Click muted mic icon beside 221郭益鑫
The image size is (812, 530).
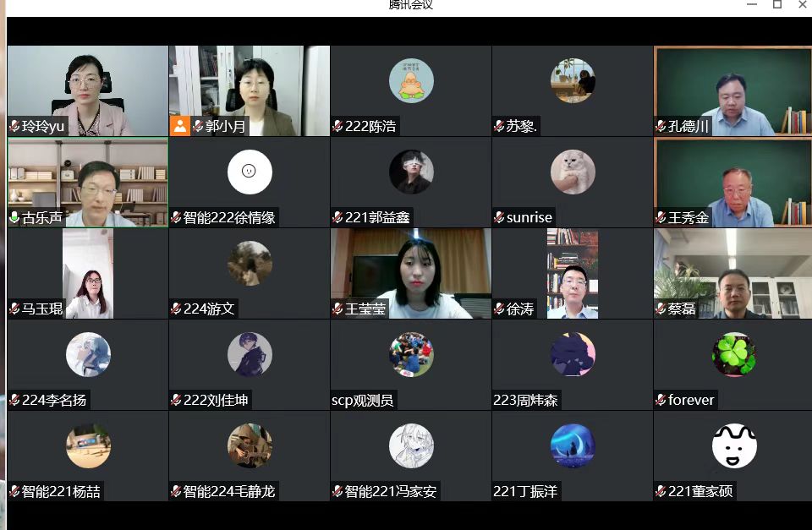337,217
